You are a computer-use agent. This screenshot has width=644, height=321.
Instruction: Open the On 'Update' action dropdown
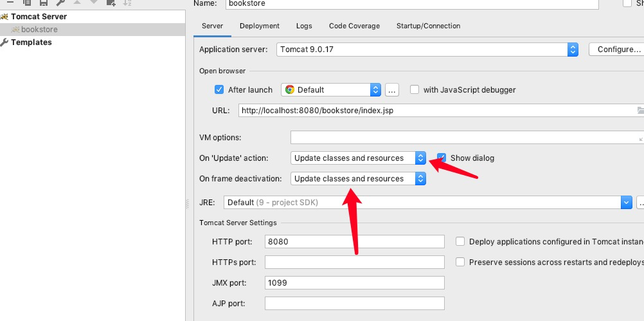(358, 158)
